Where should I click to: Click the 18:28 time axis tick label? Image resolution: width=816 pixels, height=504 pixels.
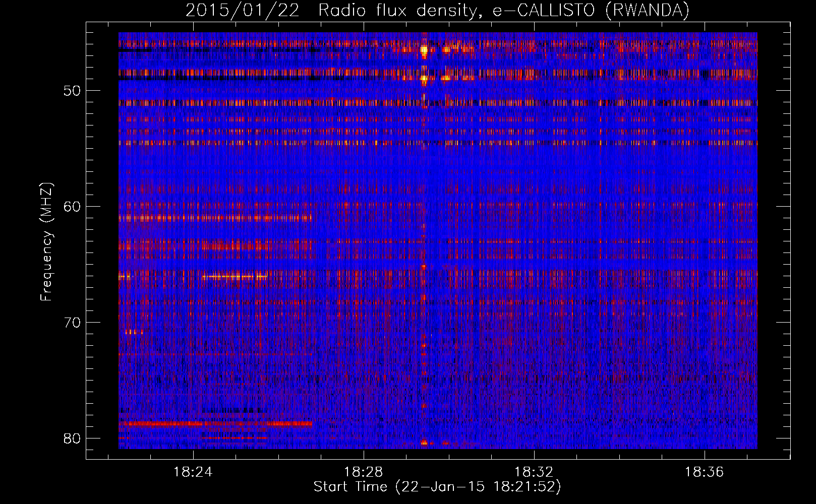(364, 472)
